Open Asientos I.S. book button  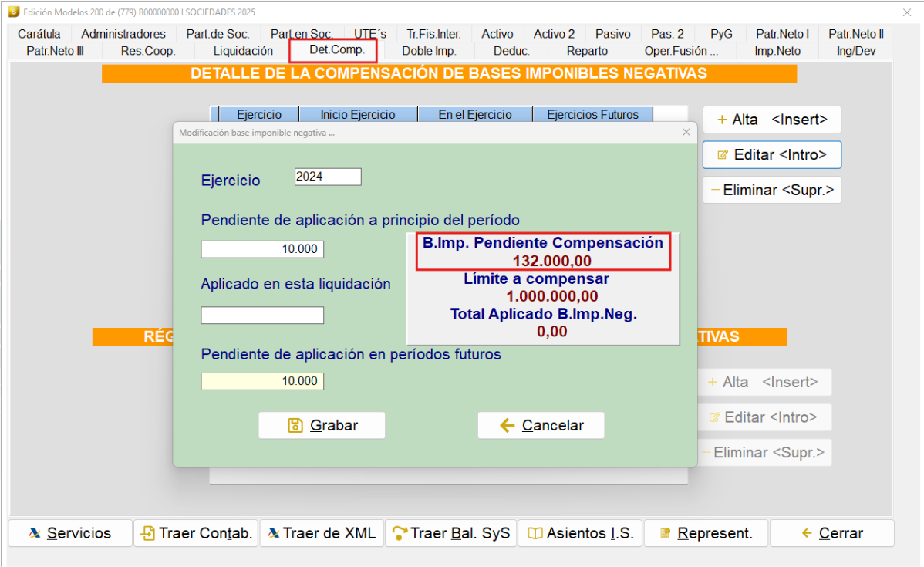[581, 533]
